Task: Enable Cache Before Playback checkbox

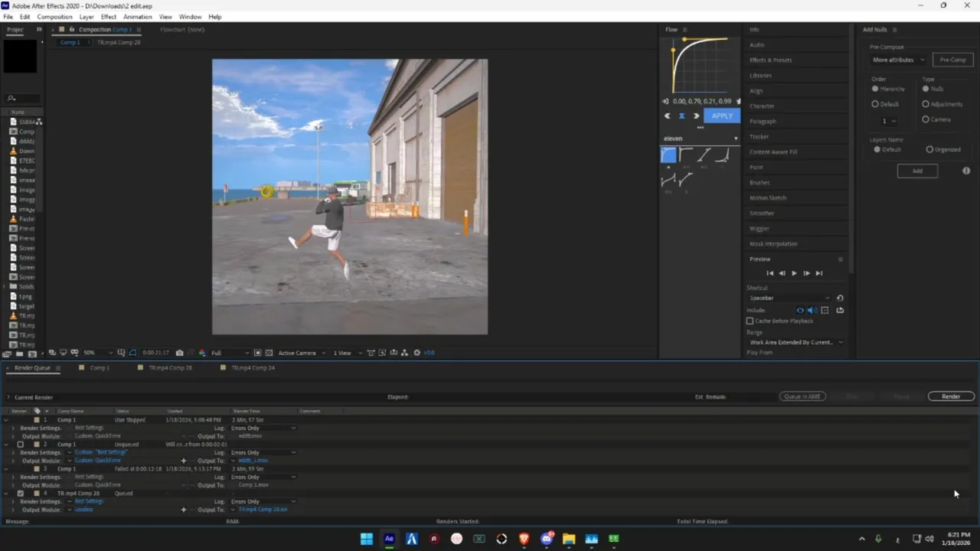Action: point(750,321)
